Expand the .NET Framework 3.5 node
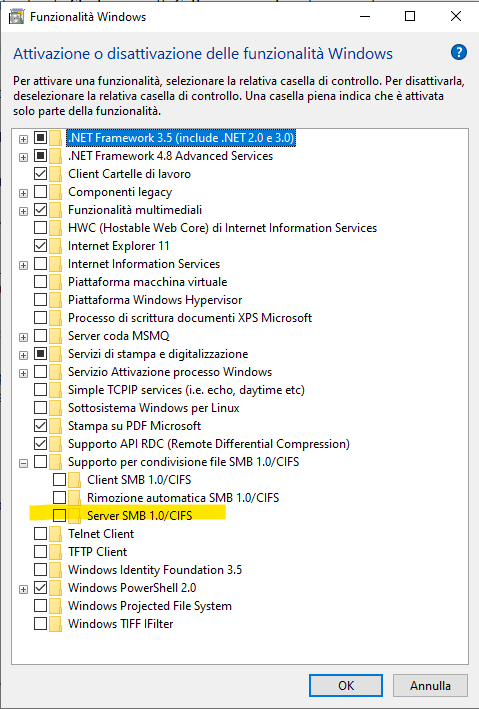 pyautogui.click(x=23, y=139)
